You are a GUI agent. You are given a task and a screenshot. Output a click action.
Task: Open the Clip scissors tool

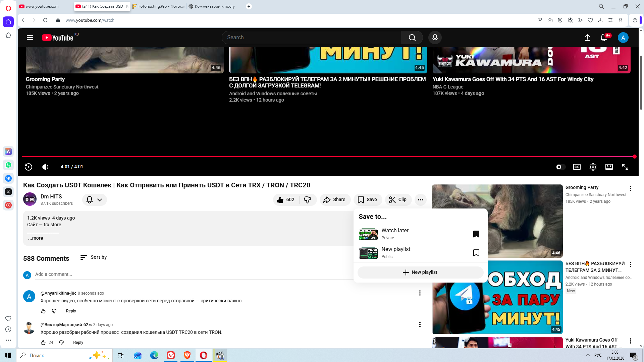[x=398, y=200]
